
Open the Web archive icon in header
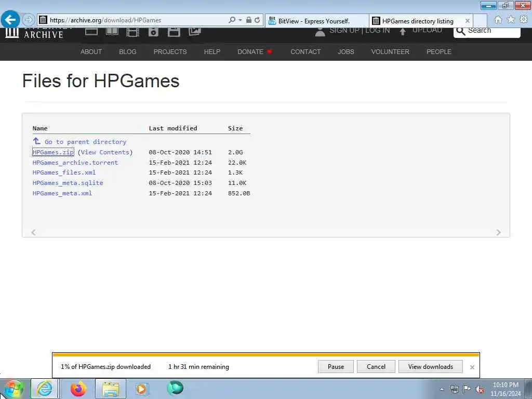tap(91, 32)
